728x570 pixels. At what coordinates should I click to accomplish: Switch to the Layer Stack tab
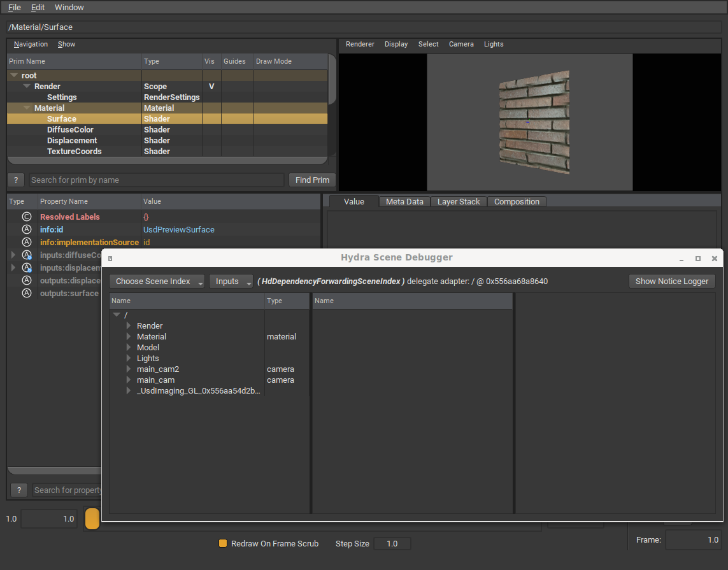(x=459, y=201)
